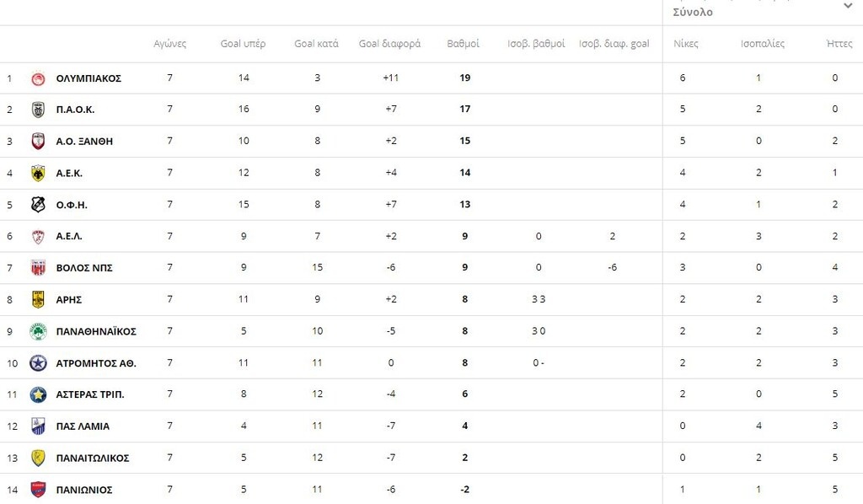Select the ΒΟΛΟΣ ΝΠΣ team name

click(84, 268)
